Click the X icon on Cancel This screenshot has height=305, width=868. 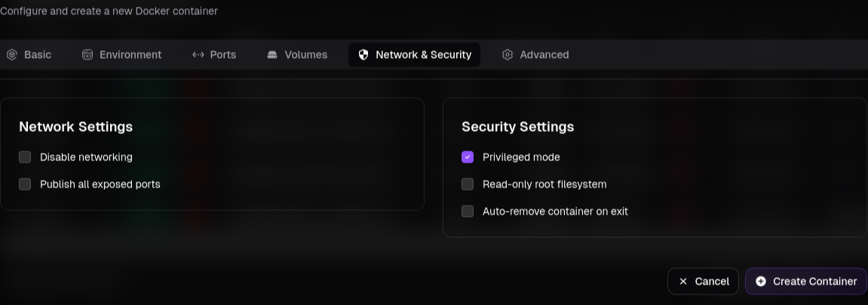(683, 282)
